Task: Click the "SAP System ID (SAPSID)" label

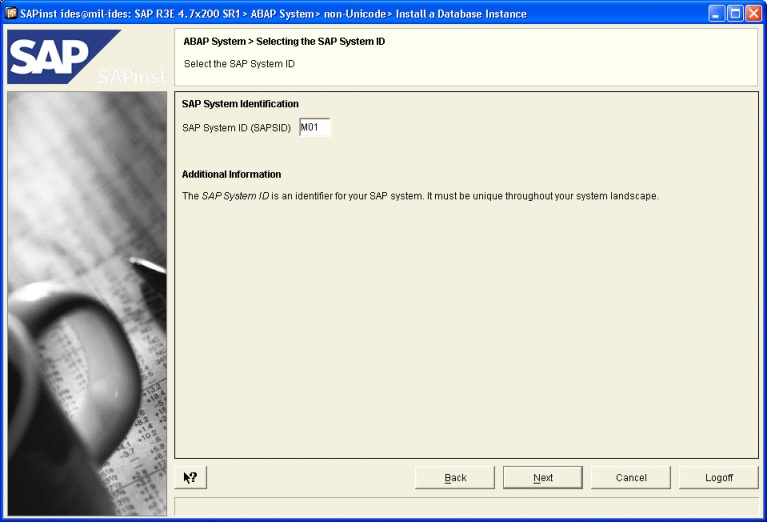Action: point(236,128)
